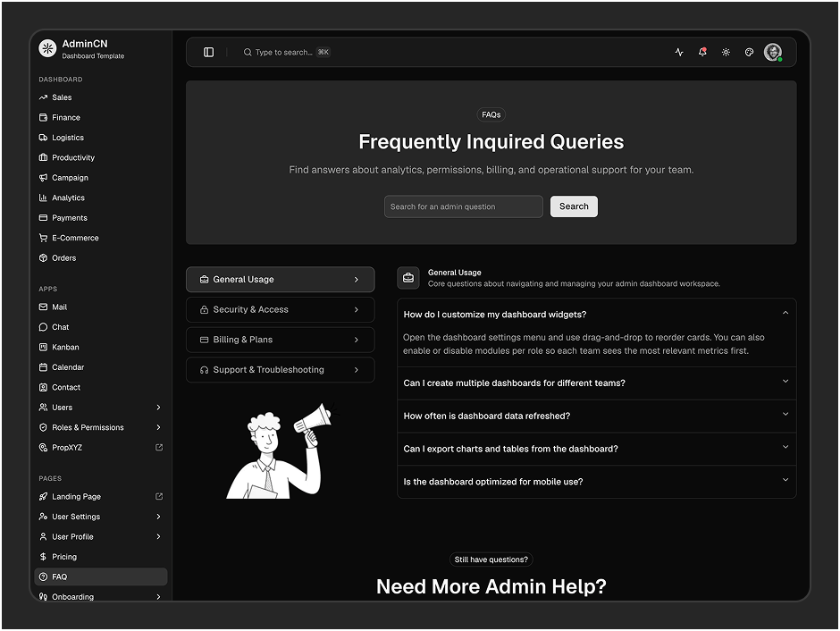Open the FAQ page in sidebar
The image size is (840, 631).
pos(101,576)
